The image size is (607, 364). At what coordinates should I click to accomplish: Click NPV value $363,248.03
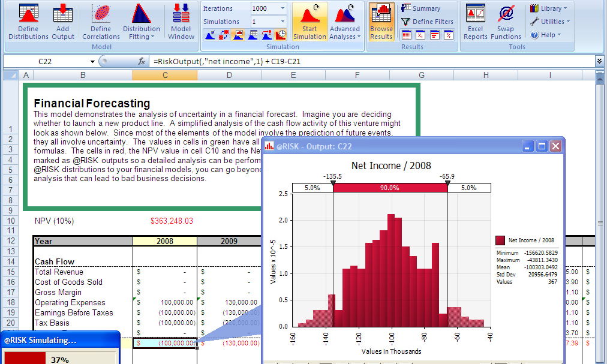pyautogui.click(x=172, y=221)
